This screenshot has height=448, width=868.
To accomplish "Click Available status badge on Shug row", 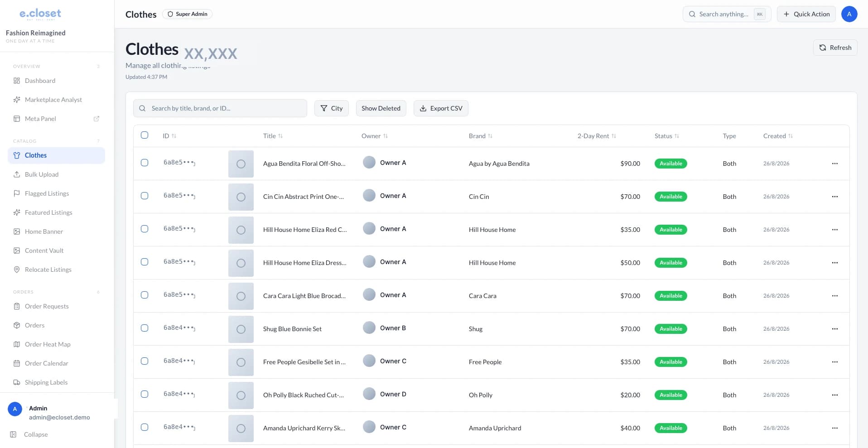I will coord(670,329).
